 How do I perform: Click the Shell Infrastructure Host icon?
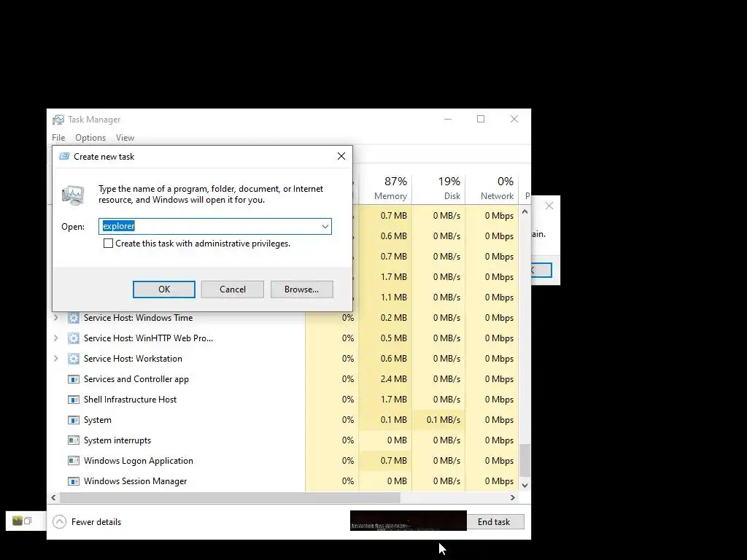[74, 400]
